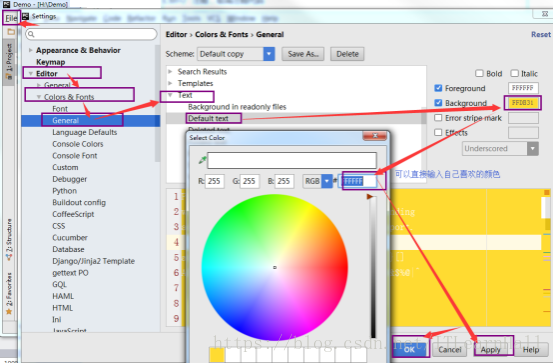
Task: Select Buildout config settings page
Action: pyautogui.click(x=79, y=202)
